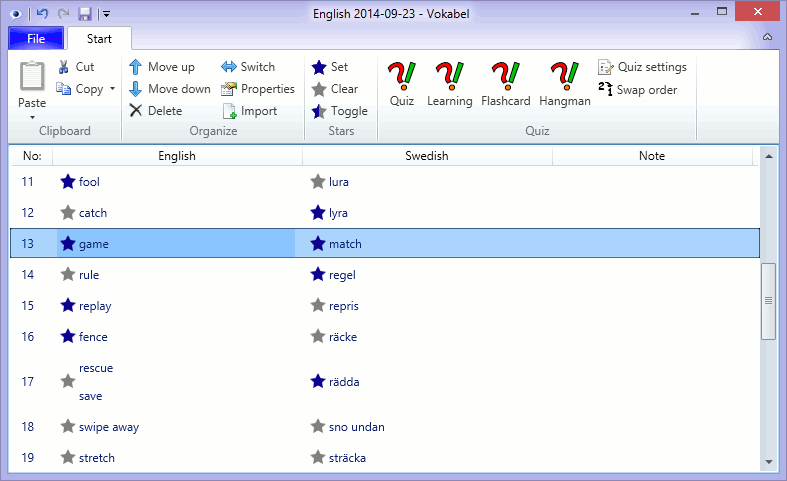
Task: Click the scrollbar down arrow
Action: (x=768, y=462)
